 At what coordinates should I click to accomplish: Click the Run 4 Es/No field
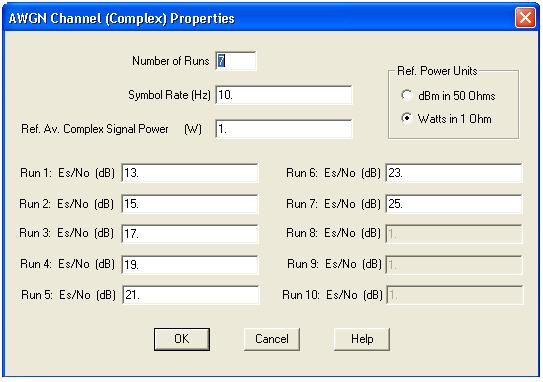(190, 265)
